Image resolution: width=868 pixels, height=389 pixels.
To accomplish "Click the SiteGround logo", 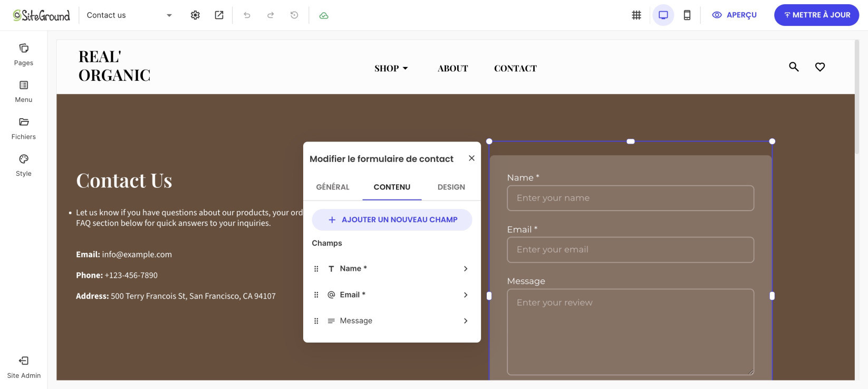I will 42,15.
